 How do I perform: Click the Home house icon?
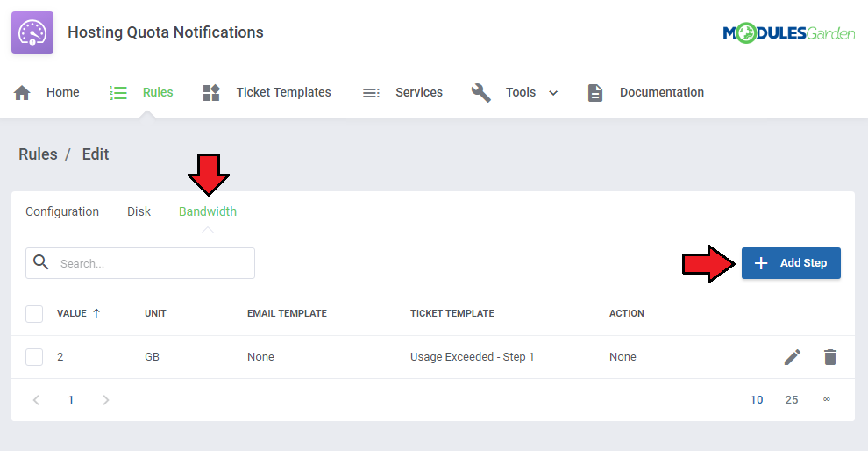pyautogui.click(x=22, y=92)
